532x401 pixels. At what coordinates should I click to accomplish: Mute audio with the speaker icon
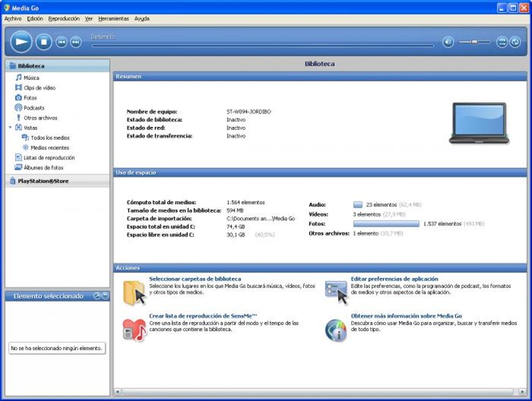tap(448, 42)
